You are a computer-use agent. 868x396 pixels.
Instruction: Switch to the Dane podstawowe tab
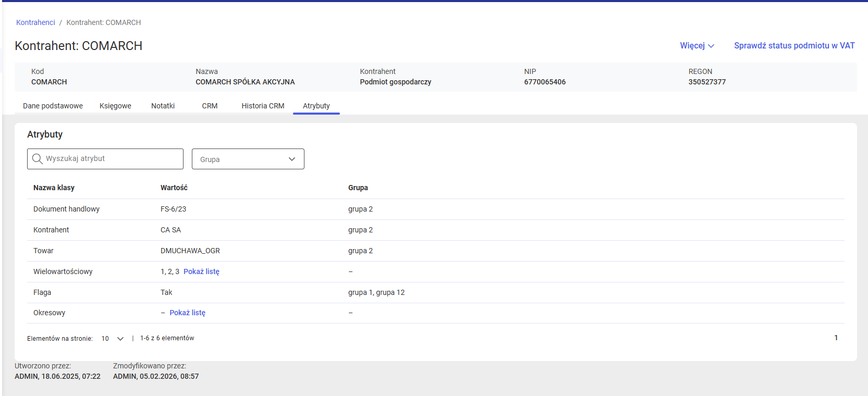[x=53, y=106]
